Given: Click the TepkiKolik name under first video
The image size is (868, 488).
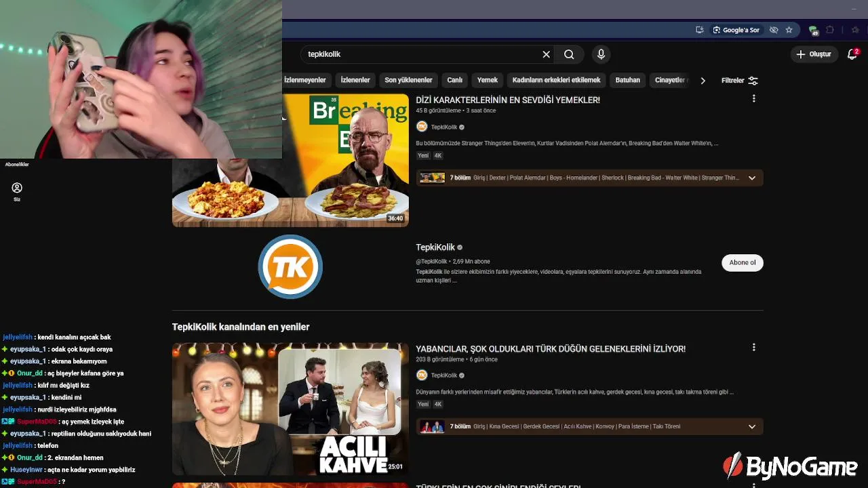Looking at the screenshot, I should coord(444,127).
